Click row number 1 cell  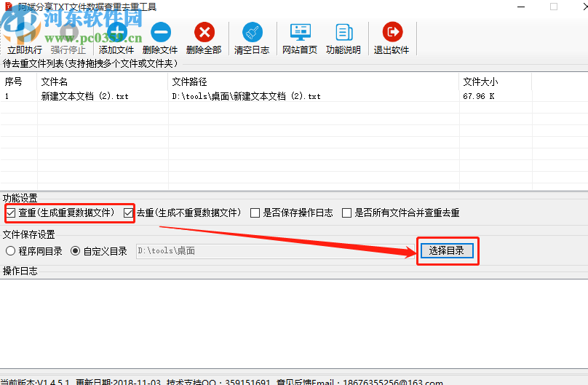7,96
